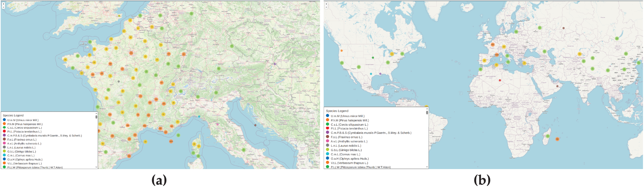Select the red marker in the Sahara on map (b)

point(500,80)
